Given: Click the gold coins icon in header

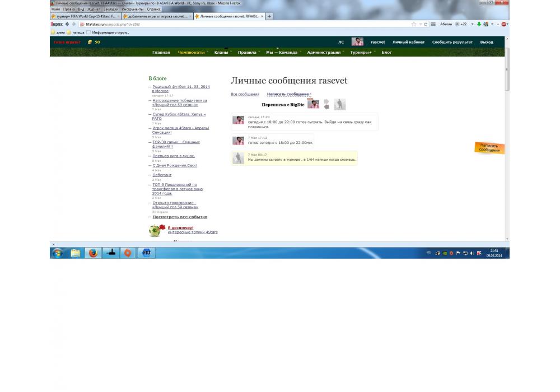Looking at the screenshot, I should click(90, 42).
